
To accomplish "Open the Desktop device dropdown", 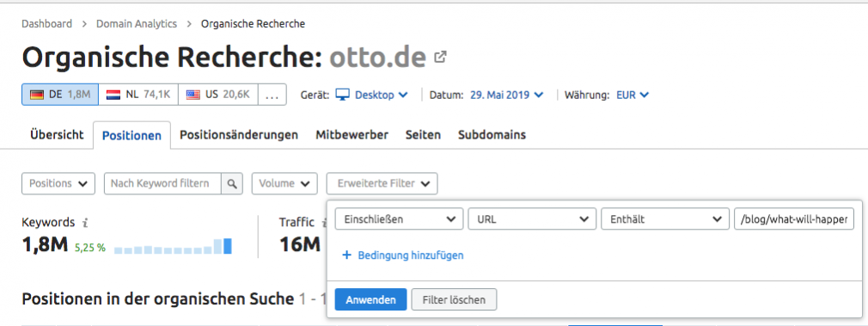I will 381,95.
